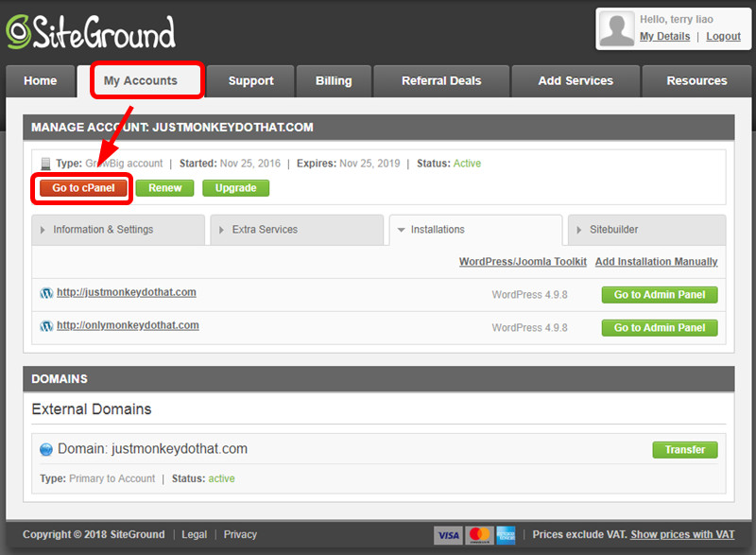Collapse the Installations arrow
This screenshot has height=555, width=756.
click(x=401, y=230)
